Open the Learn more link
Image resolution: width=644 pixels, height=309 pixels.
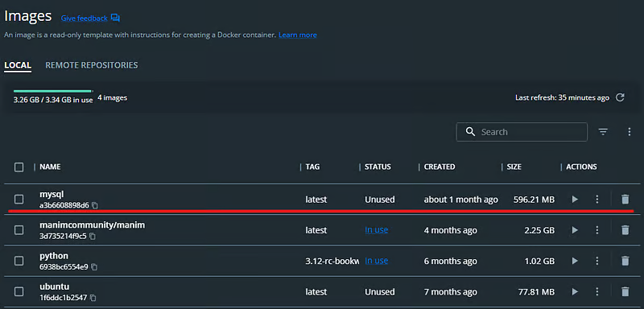(298, 35)
